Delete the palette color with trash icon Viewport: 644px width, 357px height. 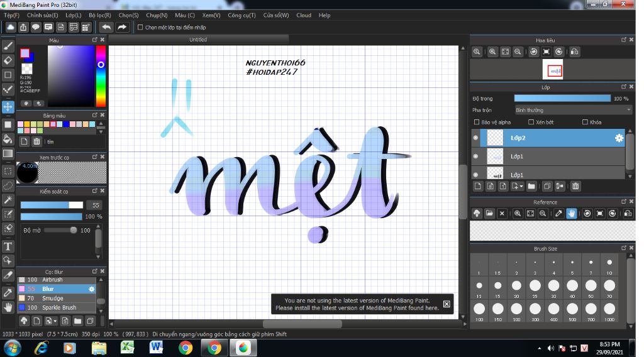36,141
